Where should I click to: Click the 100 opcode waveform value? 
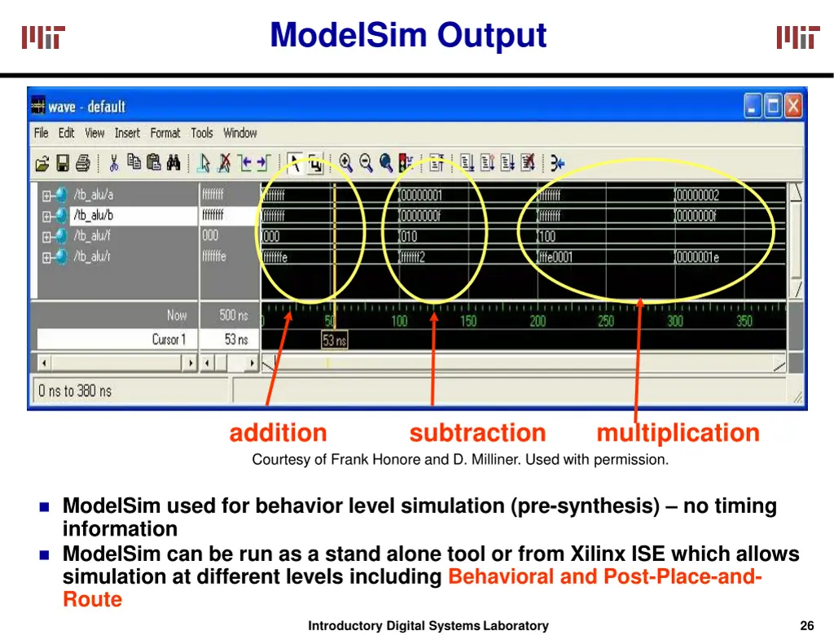click(546, 237)
